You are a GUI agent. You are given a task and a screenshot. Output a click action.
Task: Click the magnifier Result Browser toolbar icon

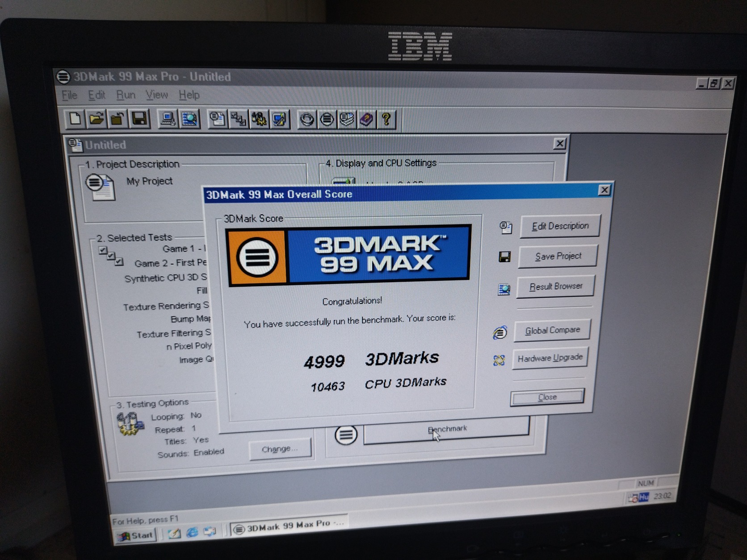[x=189, y=119]
